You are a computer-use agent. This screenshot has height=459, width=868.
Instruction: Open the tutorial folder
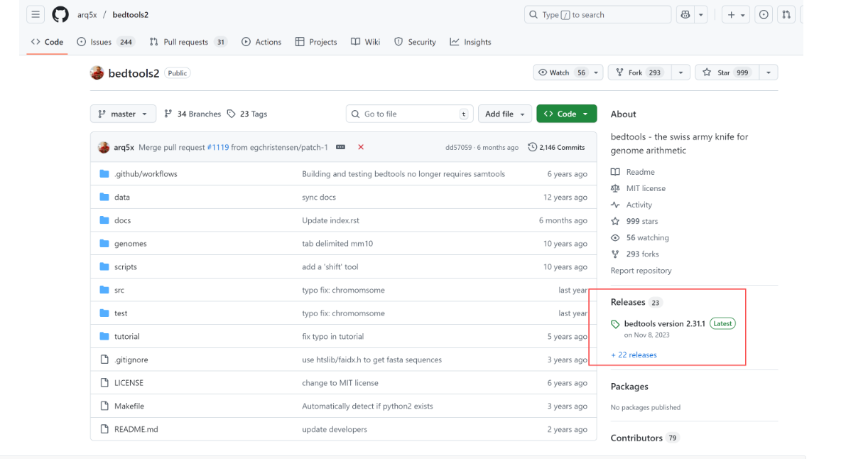pos(127,336)
